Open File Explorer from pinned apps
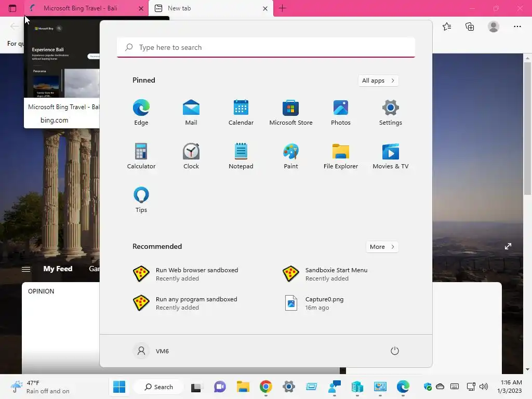This screenshot has width=532, height=399. tap(341, 156)
